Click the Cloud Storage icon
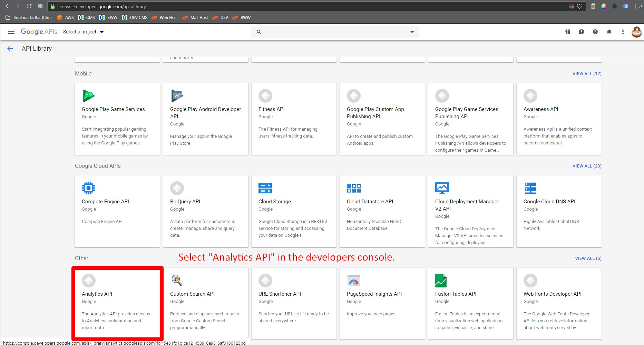Screen dimensions: 644x345 (265, 188)
